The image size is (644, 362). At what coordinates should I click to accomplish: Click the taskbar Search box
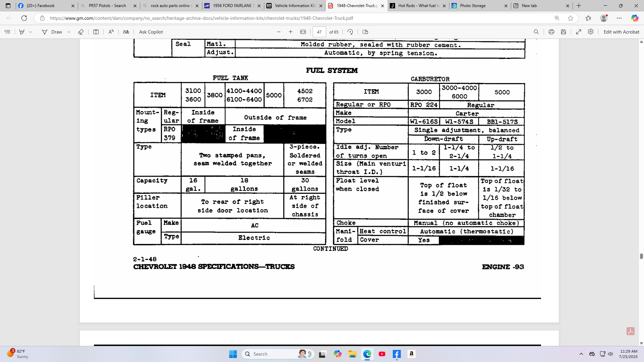click(278, 354)
